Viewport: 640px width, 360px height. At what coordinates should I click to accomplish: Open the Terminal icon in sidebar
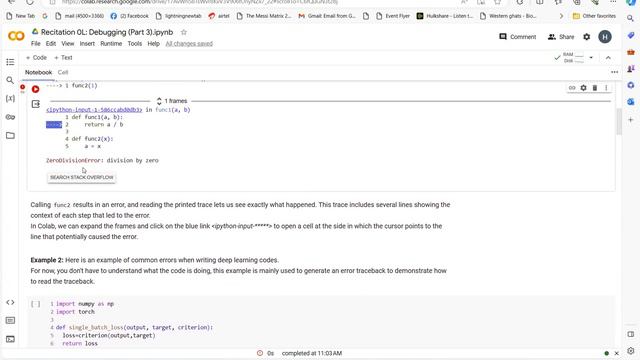pos(10,339)
